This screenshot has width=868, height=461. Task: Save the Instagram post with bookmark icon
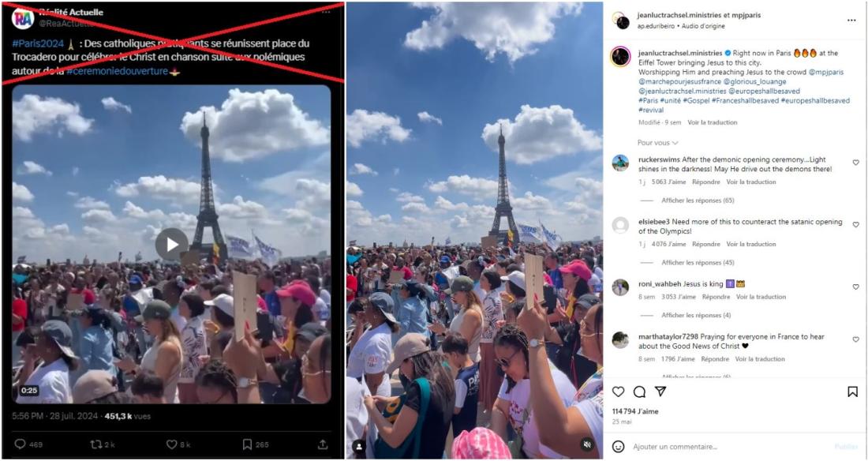tap(852, 392)
